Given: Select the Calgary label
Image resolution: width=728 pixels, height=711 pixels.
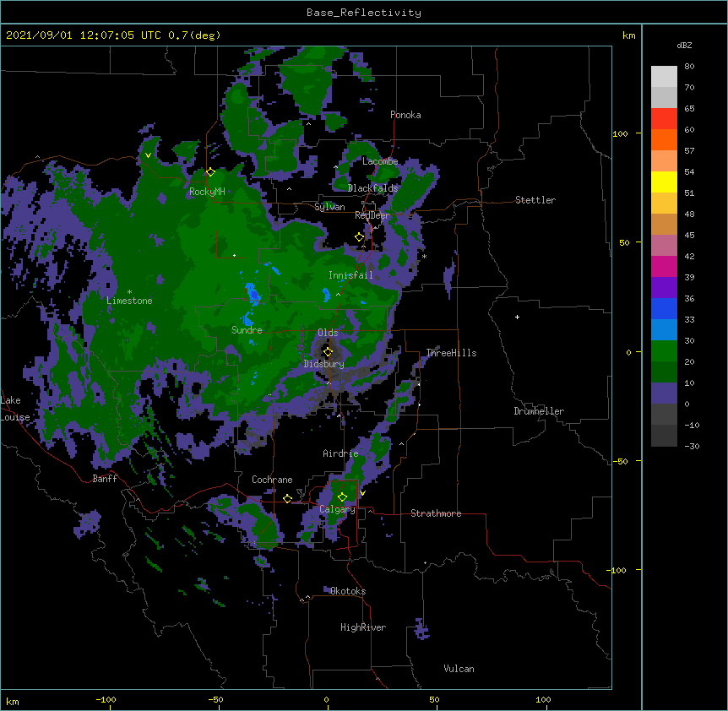Looking at the screenshot, I should tap(337, 509).
